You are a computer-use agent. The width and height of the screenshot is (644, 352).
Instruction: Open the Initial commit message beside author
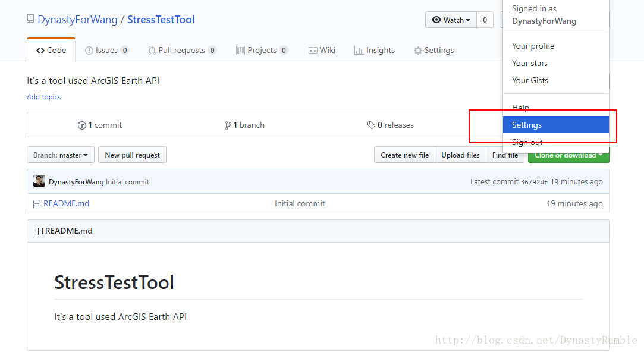pyautogui.click(x=127, y=181)
